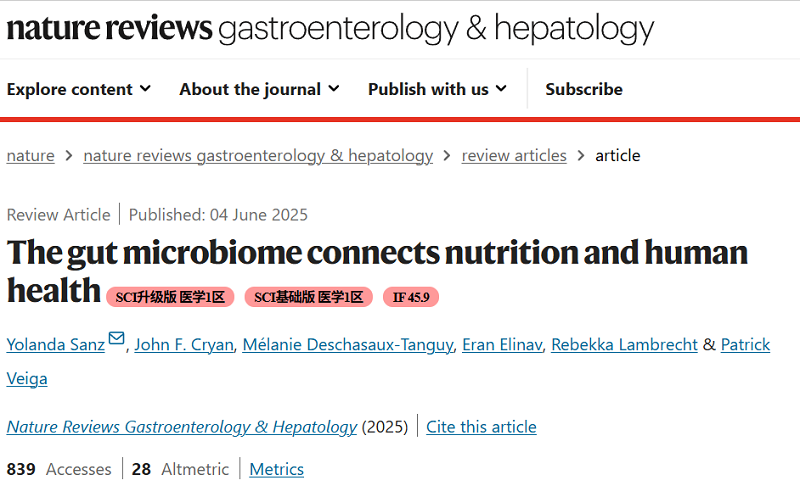The image size is (800, 497).
Task: Click the SCI升级版 医学1区 badge
Action: point(170,297)
